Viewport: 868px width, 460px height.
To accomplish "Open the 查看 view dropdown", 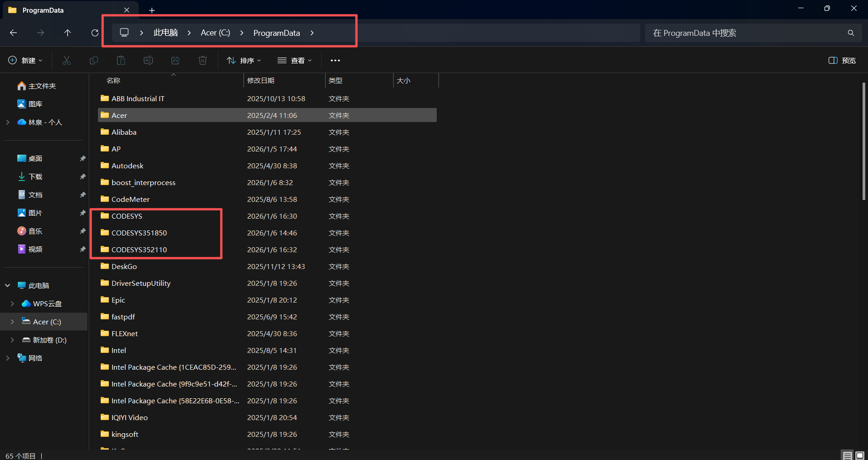I will [x=295, y=60].
